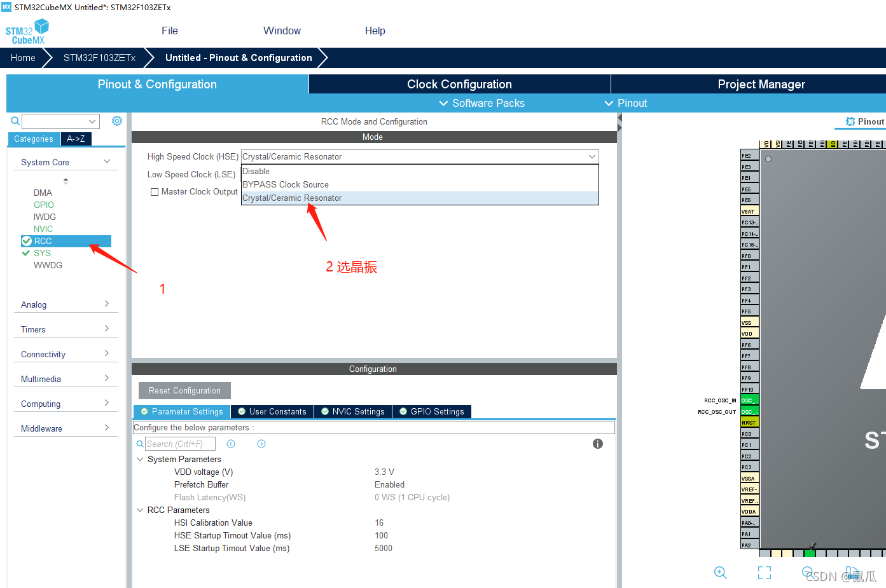The width and height of the screenshot is (886, 588).
Task: Expand the Timers category
Action: 107,329
